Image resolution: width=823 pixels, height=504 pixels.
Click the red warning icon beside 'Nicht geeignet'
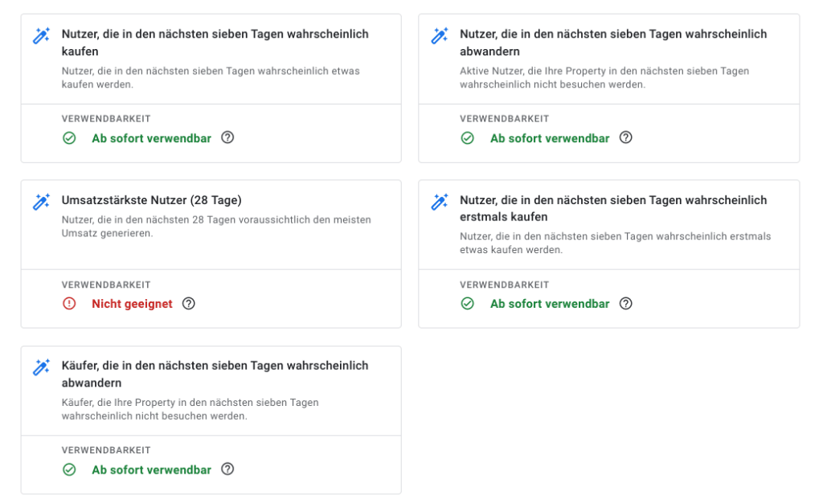(69, 304)
